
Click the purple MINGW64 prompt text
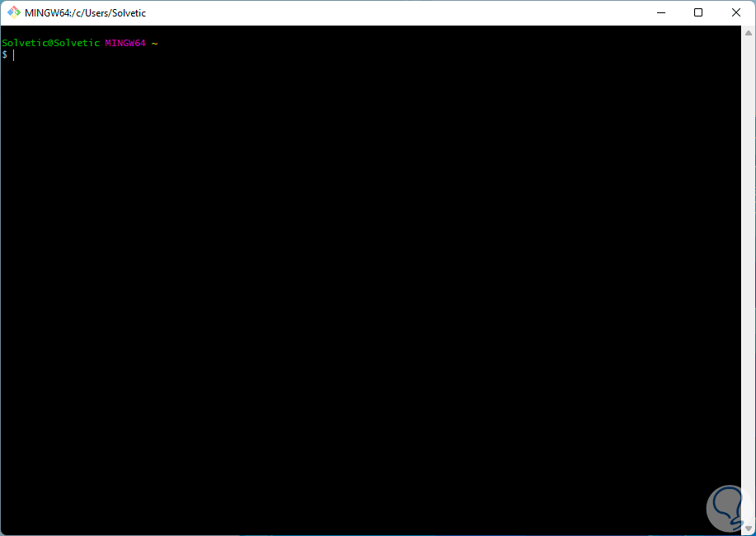click(x=125, y=43)
